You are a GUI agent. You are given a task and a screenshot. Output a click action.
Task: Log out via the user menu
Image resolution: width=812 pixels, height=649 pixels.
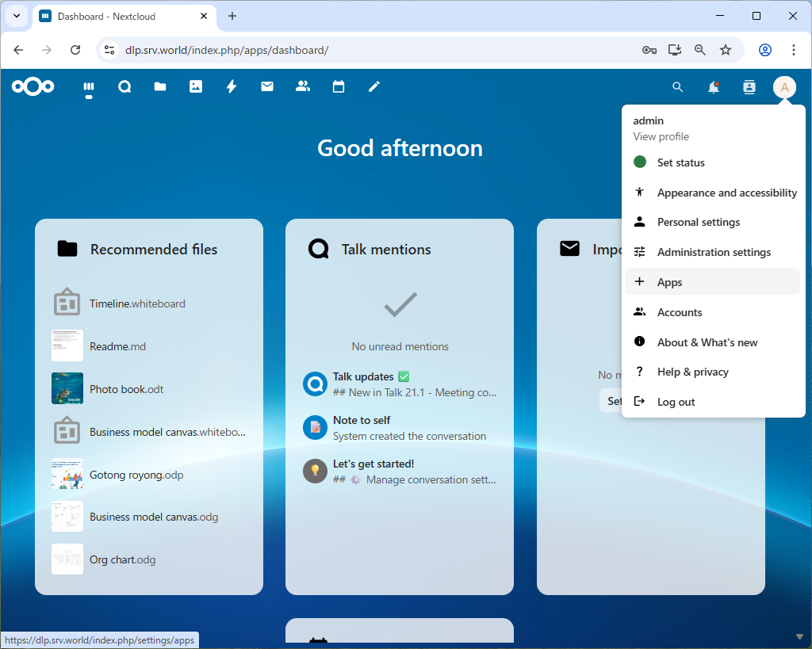(x=676, y=402)
